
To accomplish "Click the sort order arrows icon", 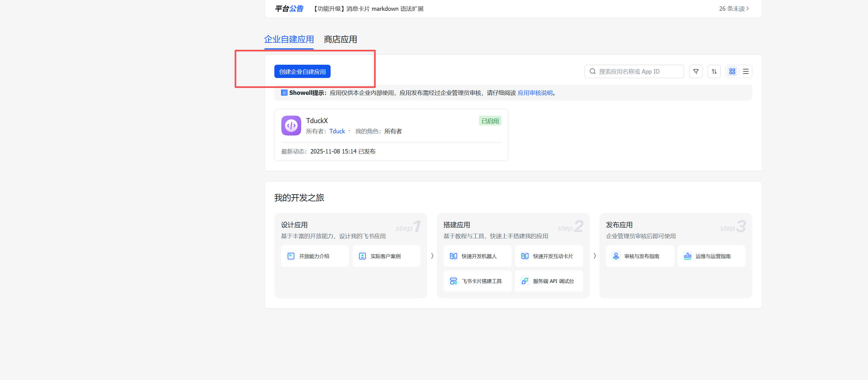I will pos(714,71).
